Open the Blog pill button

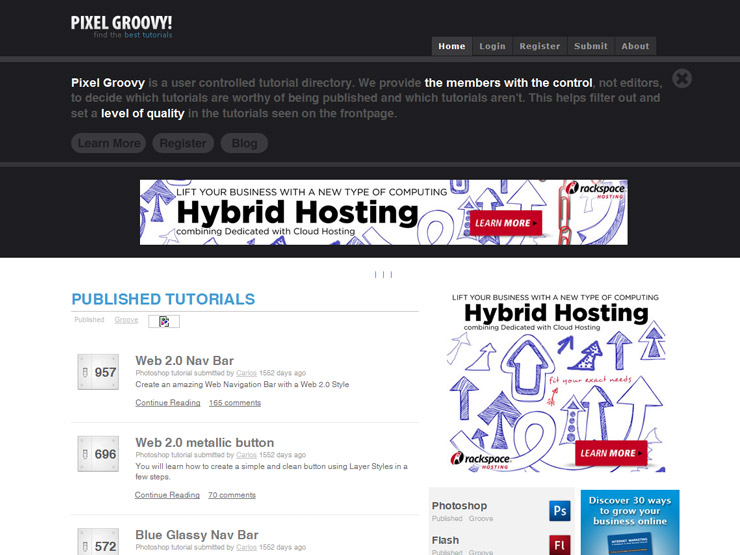pyautogui.click(x=244, y=143)
